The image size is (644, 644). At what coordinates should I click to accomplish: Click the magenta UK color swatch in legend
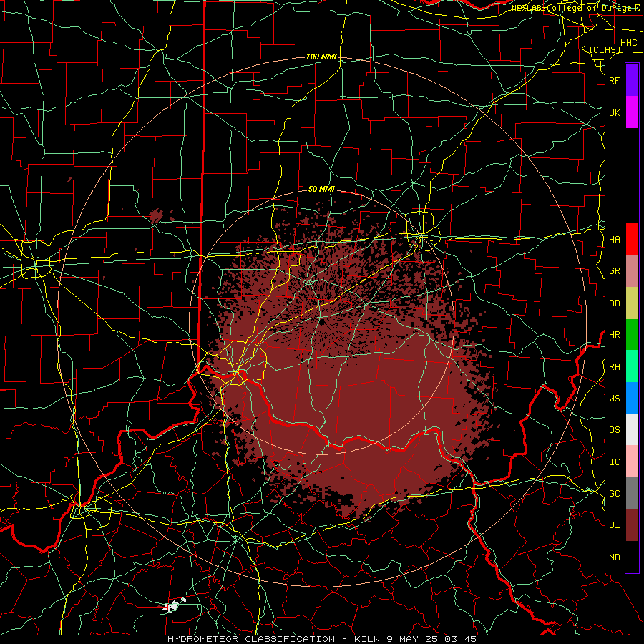[x=632, y=112]
